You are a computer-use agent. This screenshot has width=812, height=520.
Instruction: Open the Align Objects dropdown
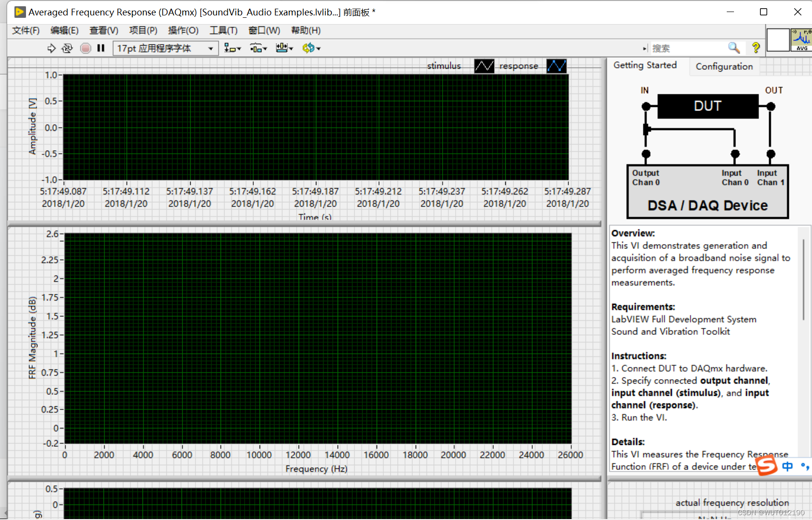coord(233,48)
